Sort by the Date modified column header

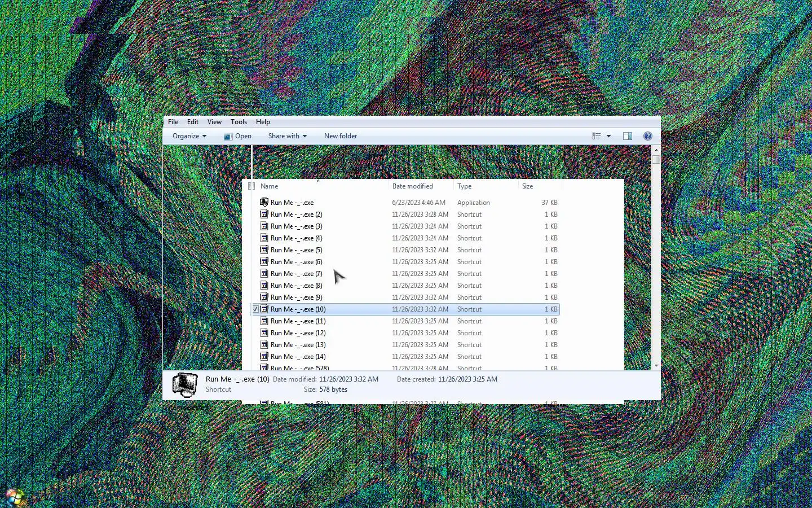pyautogui.click(x=413, y=186)
